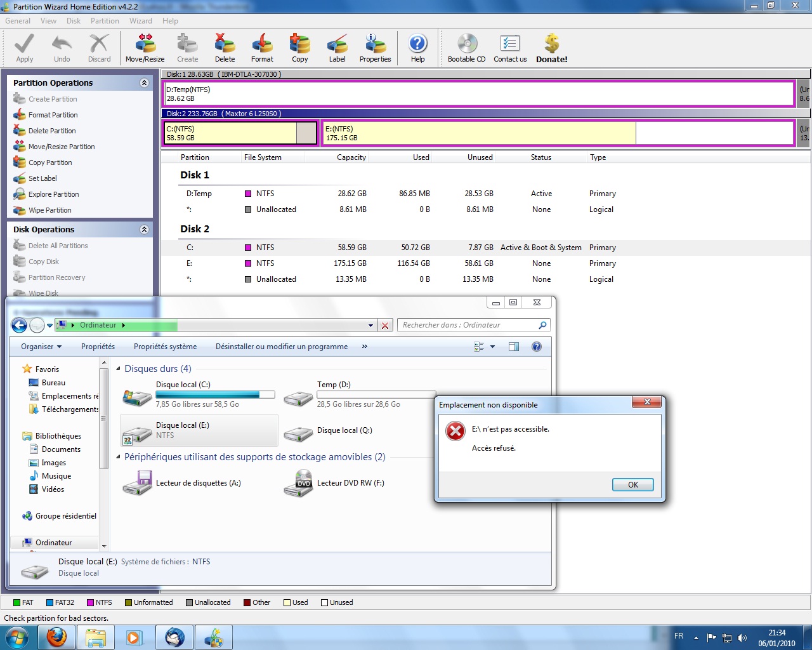Open the General menu
The image size is (812, 650).
click(18, 21)
